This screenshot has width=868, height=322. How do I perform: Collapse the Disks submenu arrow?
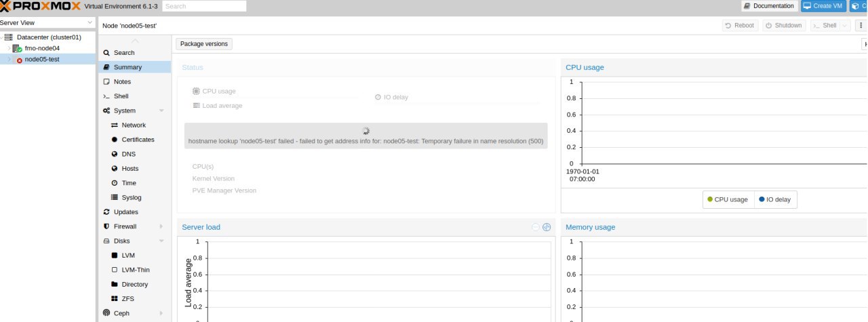coord(161,241)
